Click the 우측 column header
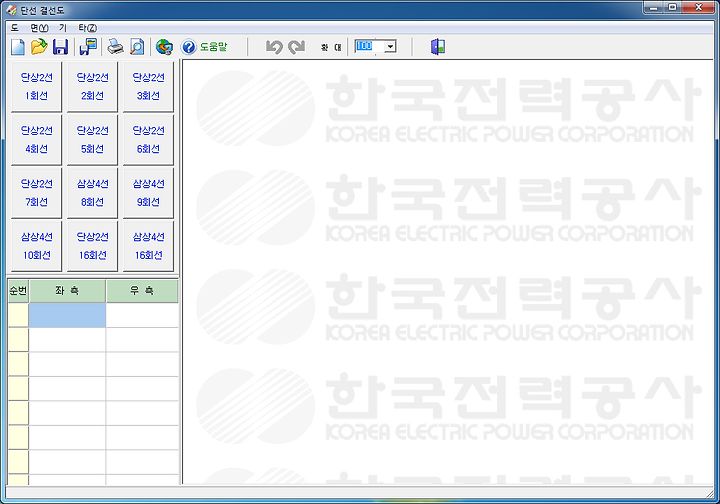This screenshot has height=504, width=720. click(142, 291)
